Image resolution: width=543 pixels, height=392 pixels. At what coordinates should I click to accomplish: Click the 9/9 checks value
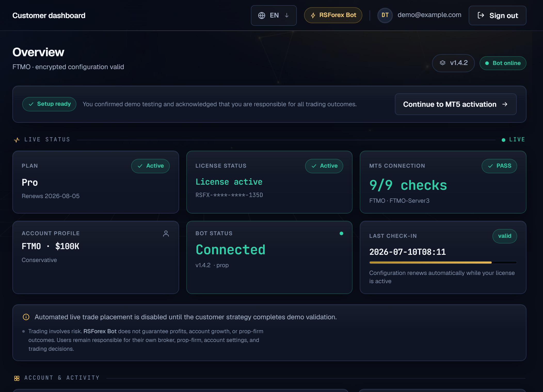pyautogui.click(x=408, y=185)
